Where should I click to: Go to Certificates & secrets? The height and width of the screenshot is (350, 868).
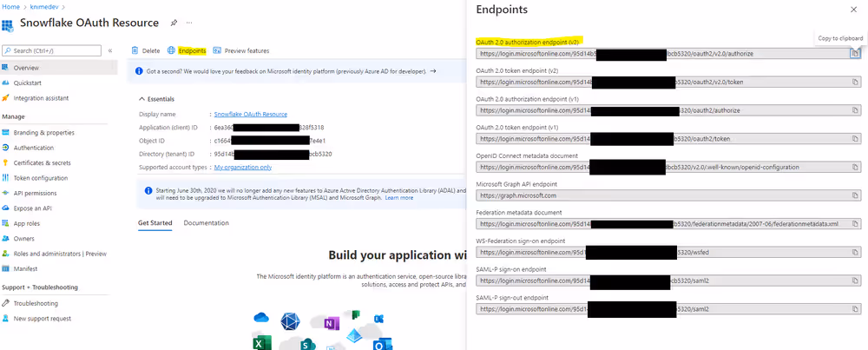(x=42, y=162)
